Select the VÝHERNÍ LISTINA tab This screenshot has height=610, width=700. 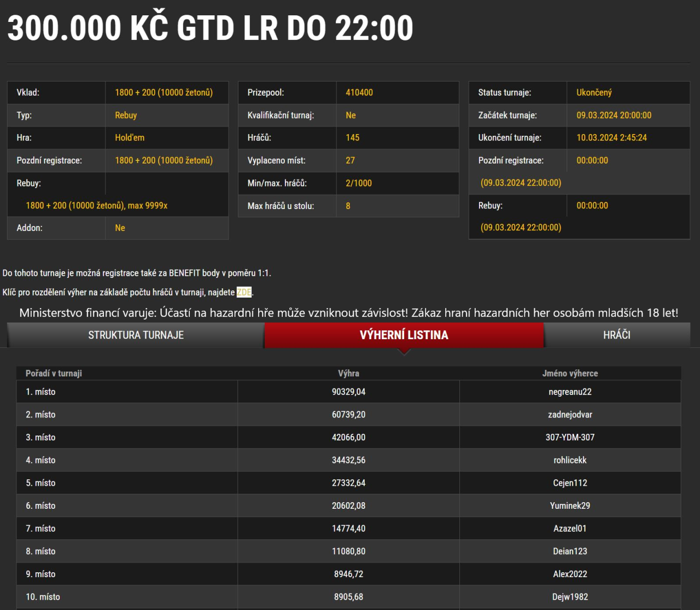[404, 335]
